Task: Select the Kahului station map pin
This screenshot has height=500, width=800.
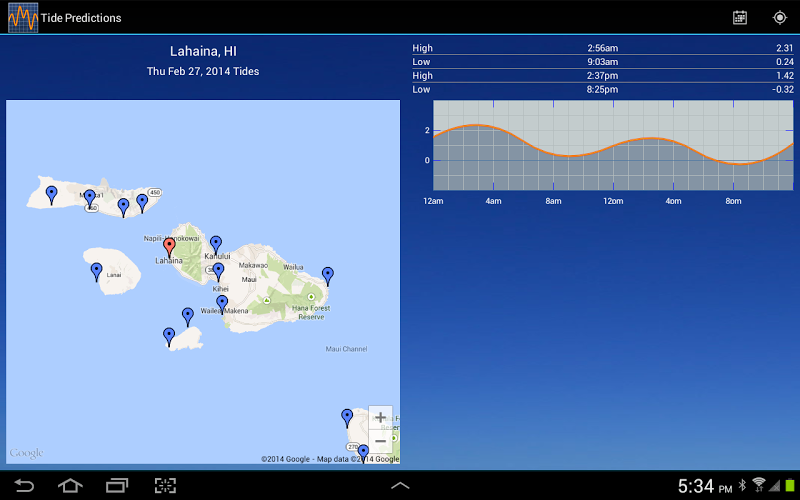Action: click(216, 245)
